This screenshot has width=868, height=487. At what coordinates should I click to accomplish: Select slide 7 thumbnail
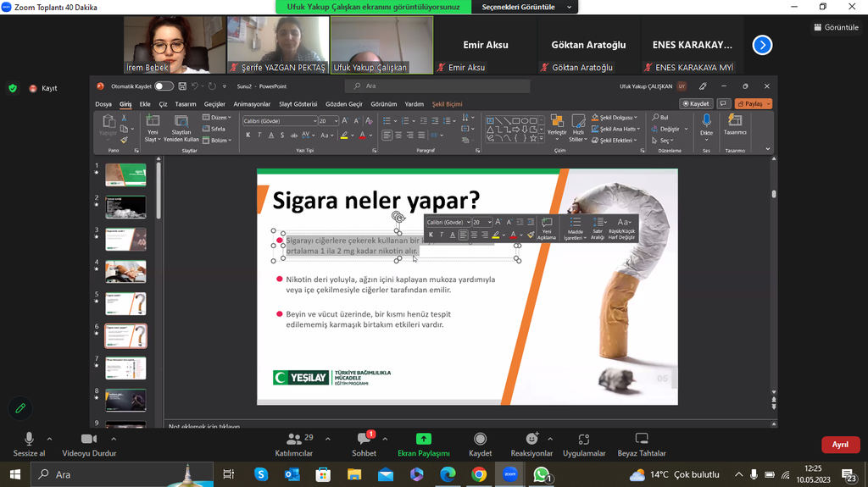[x=125, y=368]
